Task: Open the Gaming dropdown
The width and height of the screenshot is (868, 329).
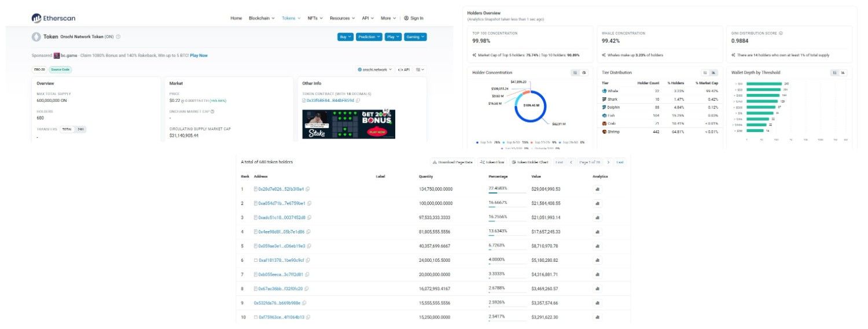Action: (x=415, y=36)
